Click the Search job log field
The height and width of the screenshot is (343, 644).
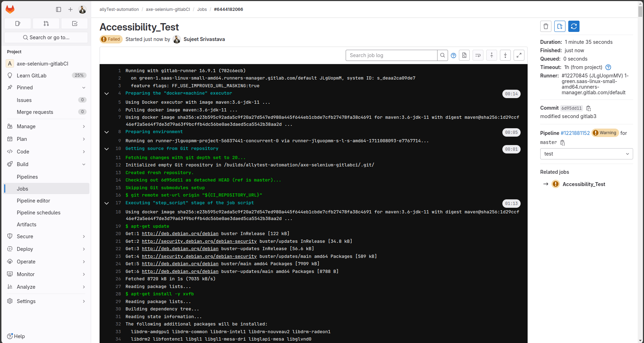[391, 55]
